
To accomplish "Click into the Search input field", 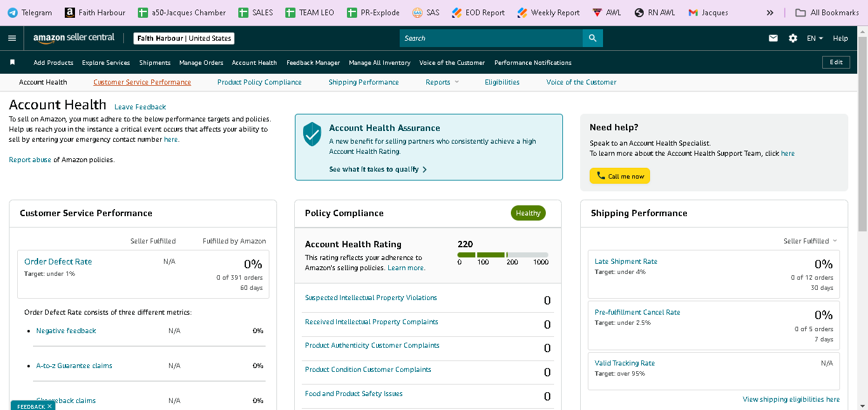I will pos(491,38).
